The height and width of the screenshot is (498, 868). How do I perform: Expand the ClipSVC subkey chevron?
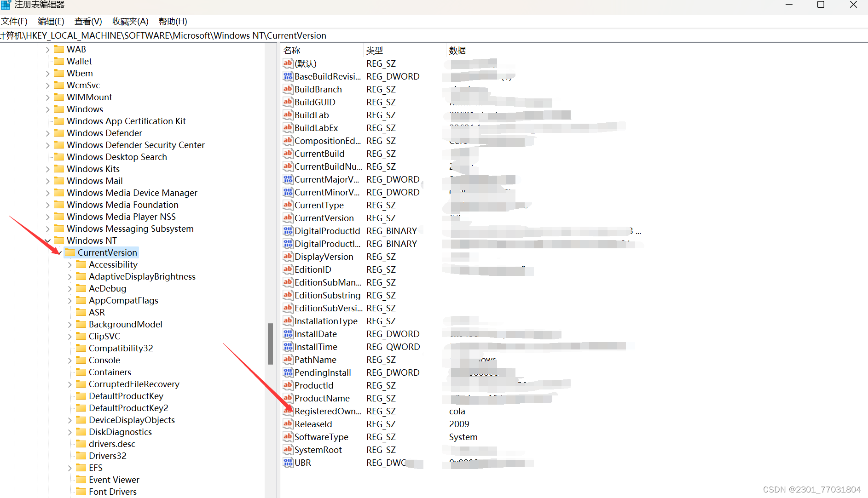pos(69,336)
